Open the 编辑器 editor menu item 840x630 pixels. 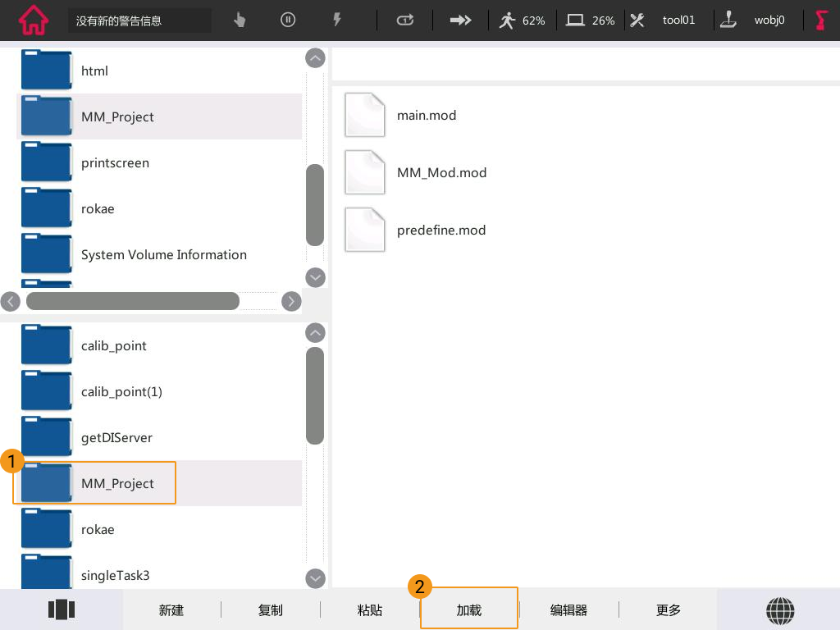pos(568,610)
